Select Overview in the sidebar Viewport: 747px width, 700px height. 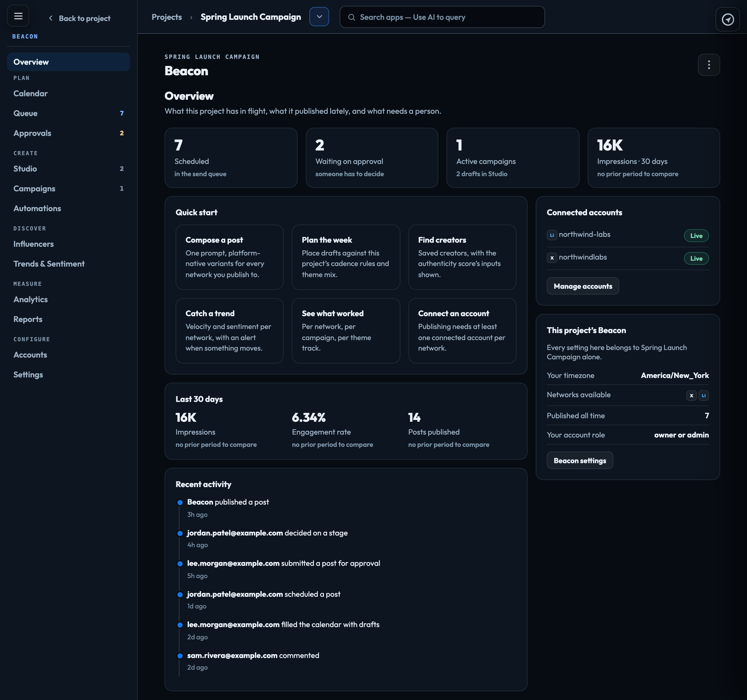tap(68, 62)
